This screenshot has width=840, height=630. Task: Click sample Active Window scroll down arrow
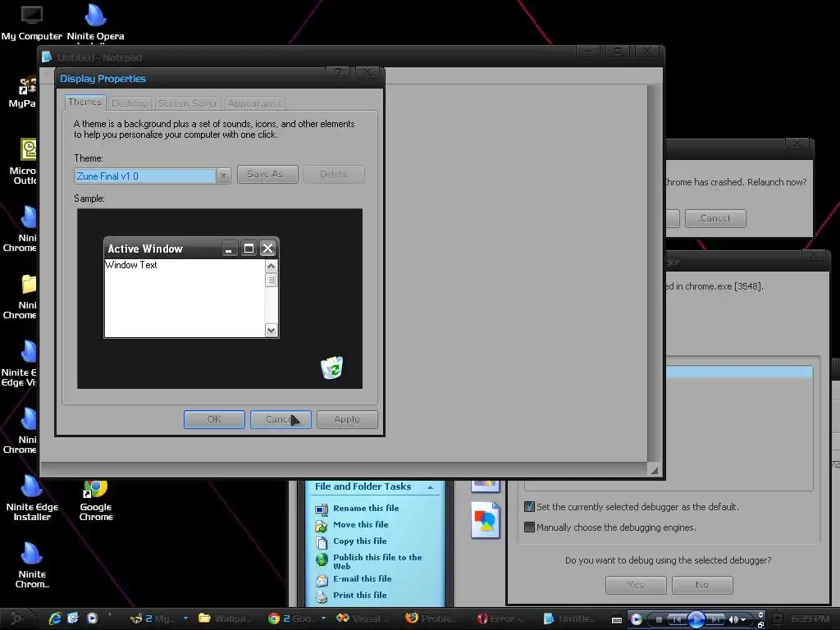(x=271, y=330)
